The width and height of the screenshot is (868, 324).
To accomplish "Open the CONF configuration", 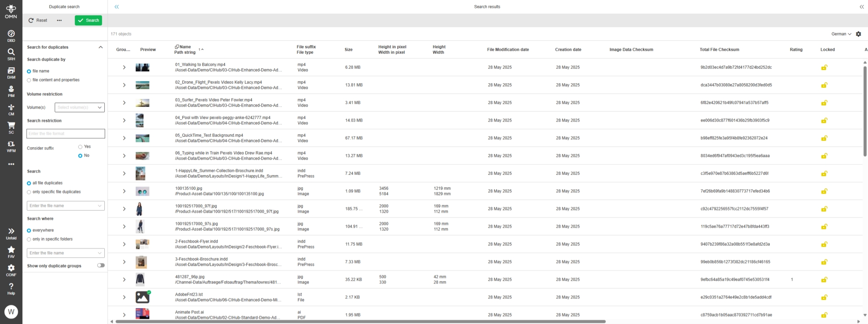I will [11, 270].
